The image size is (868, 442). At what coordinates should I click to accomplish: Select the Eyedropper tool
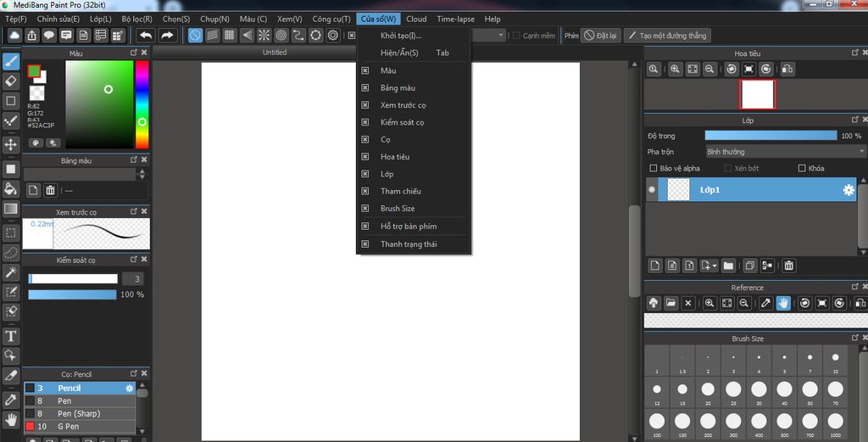[11, 400]
